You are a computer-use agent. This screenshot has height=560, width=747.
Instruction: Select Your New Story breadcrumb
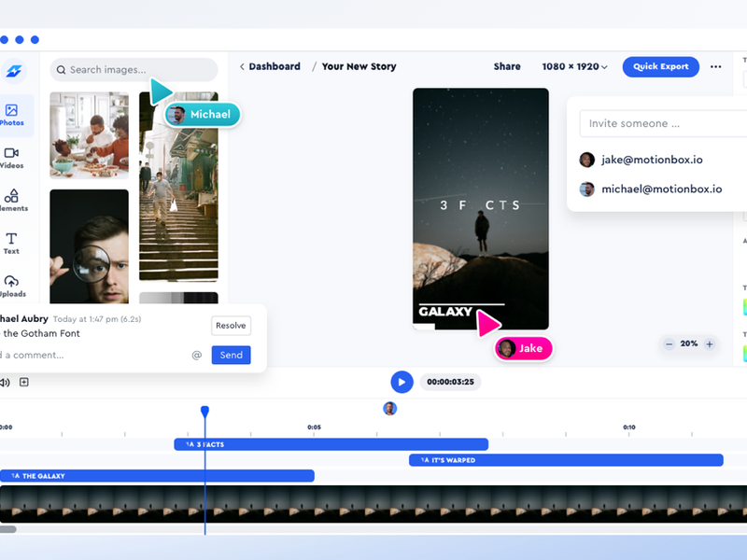359,66
